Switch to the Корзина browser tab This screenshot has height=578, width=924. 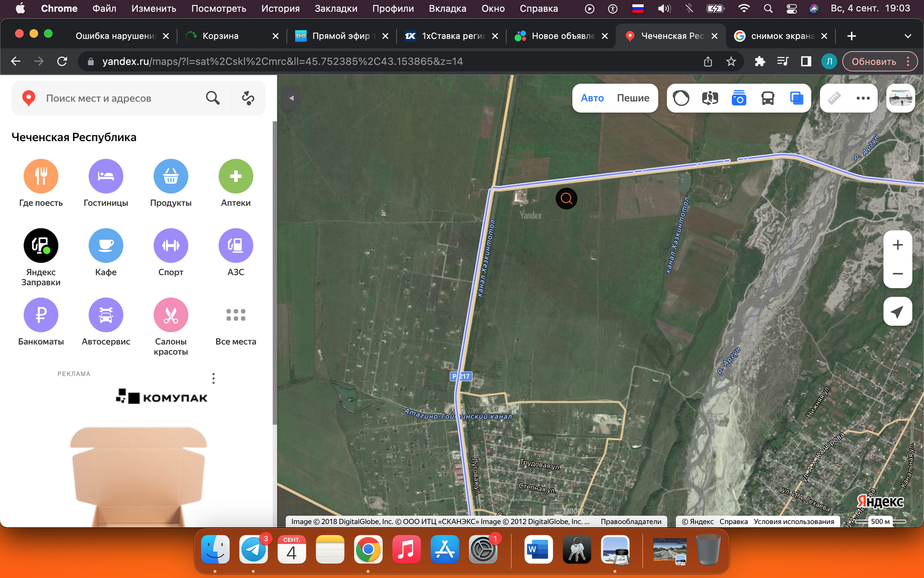220,36
